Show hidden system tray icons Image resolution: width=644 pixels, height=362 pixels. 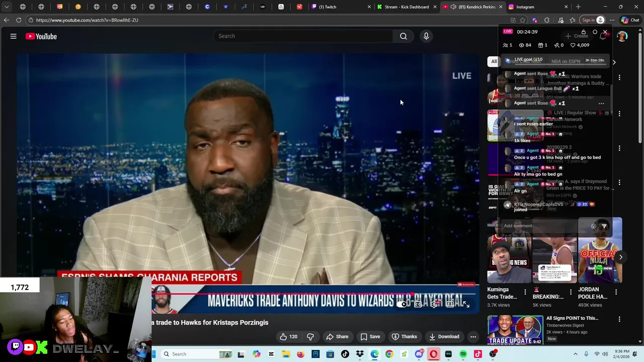576,354
